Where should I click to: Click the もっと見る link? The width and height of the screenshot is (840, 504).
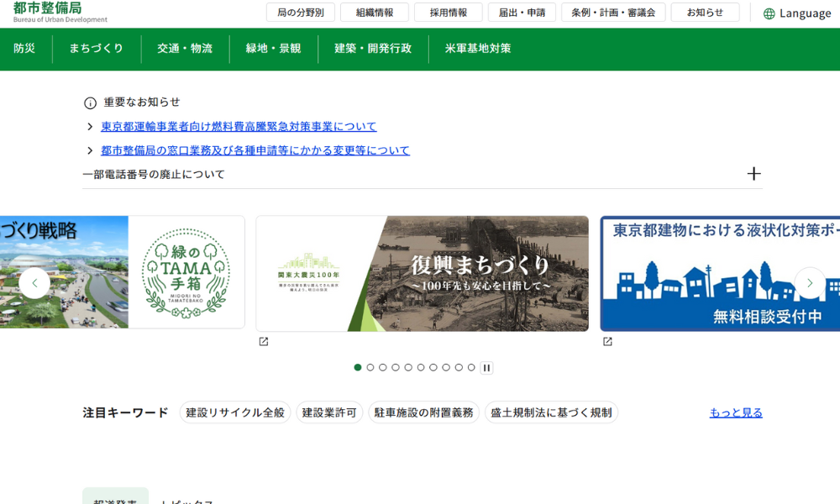coord(736,413)
